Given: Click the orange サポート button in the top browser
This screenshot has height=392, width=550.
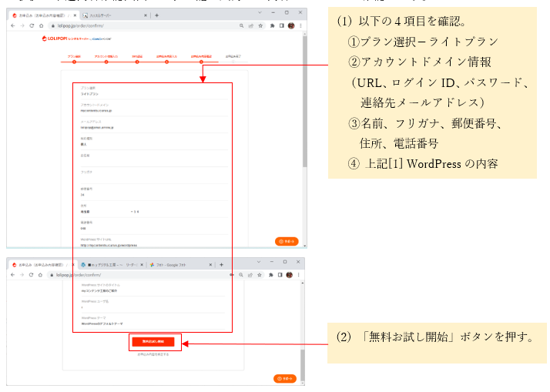Looking at the screenshot, I should click(286, 241).
